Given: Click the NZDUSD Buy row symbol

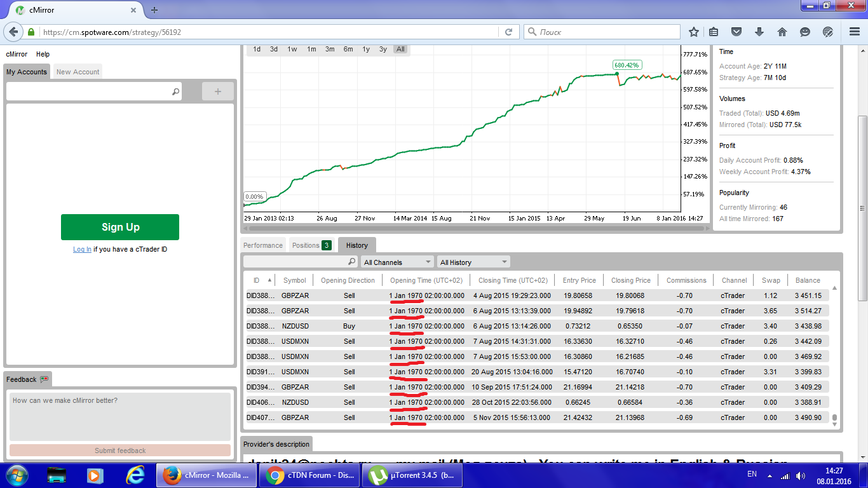Looking at the screenshot, I should click(295, 326).
